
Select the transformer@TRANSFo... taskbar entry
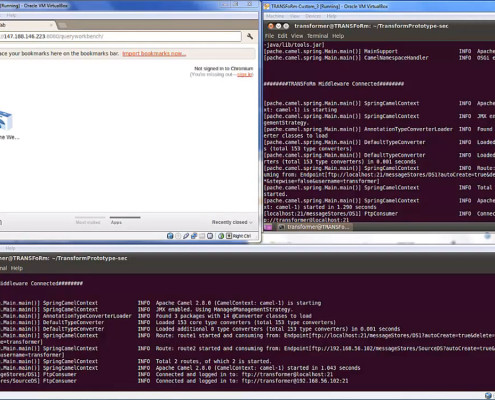(x=315, y=227)
